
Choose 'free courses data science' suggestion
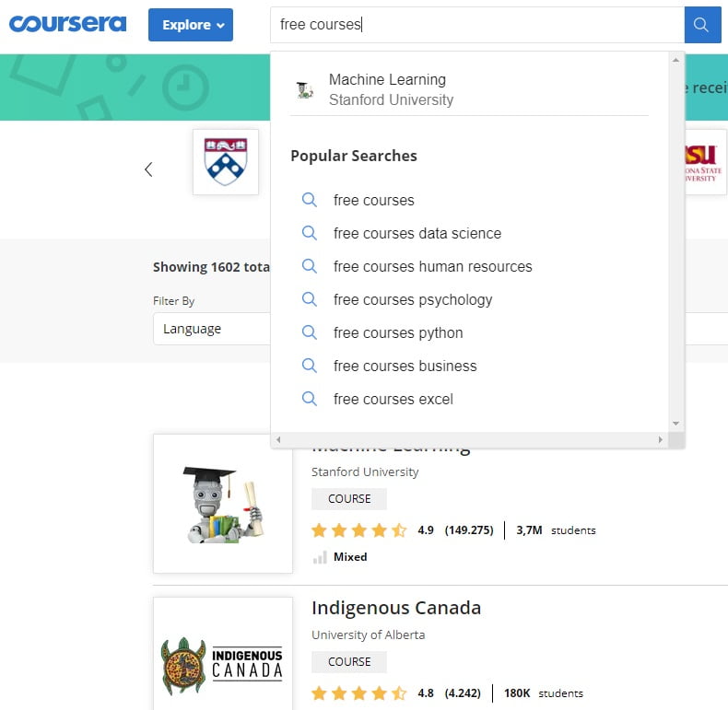pos(417,233)
